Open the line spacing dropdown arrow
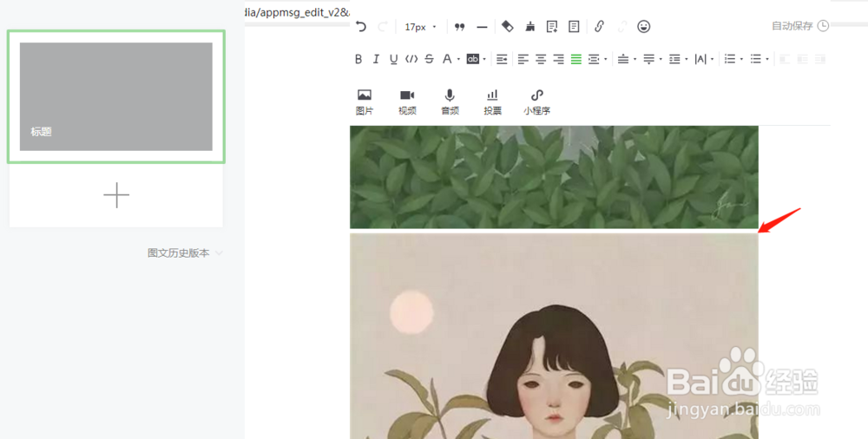The height and width of the screenshot is (439, 868). tap(687, 59)
